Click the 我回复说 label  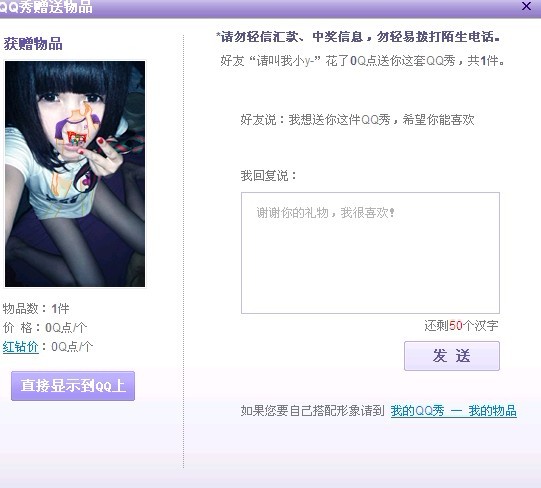(269, 176)
